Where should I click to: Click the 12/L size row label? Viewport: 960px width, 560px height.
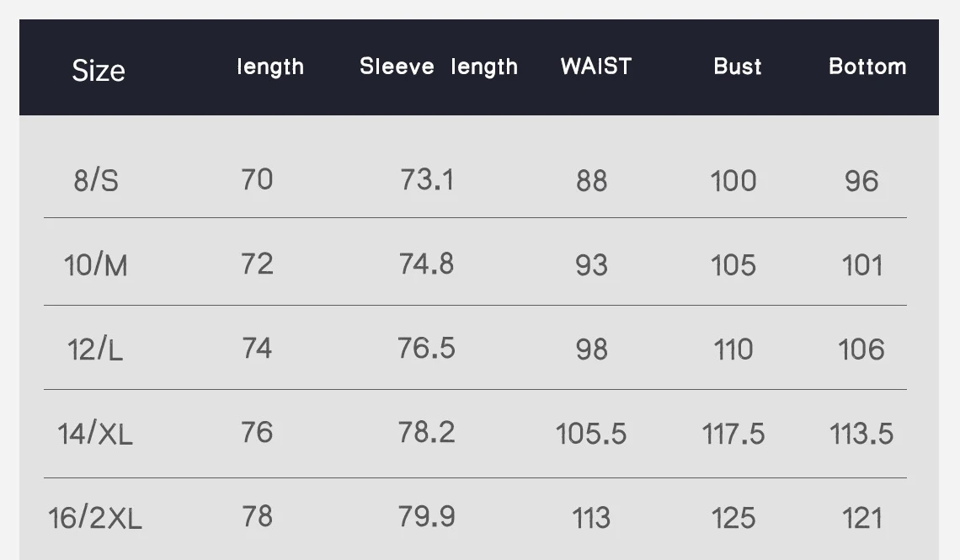point(96,349)
